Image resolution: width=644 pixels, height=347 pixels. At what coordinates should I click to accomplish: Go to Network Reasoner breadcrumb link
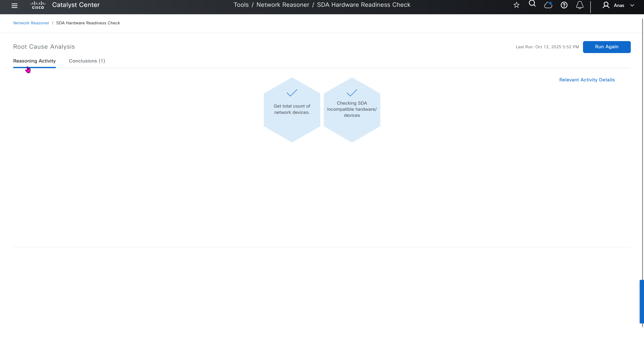tap(31, 23)
